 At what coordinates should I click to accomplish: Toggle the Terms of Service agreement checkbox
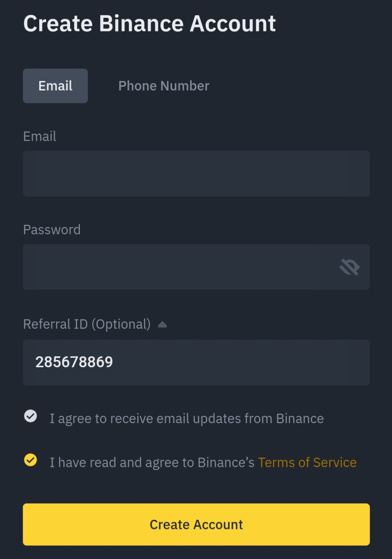pyautogui.click(x=30, y=460)
